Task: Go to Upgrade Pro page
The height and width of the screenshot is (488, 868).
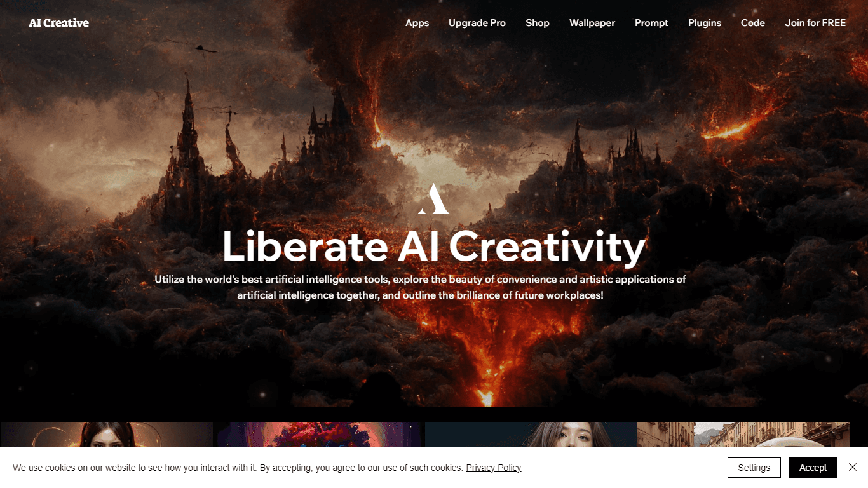Action: click(477, 23)
